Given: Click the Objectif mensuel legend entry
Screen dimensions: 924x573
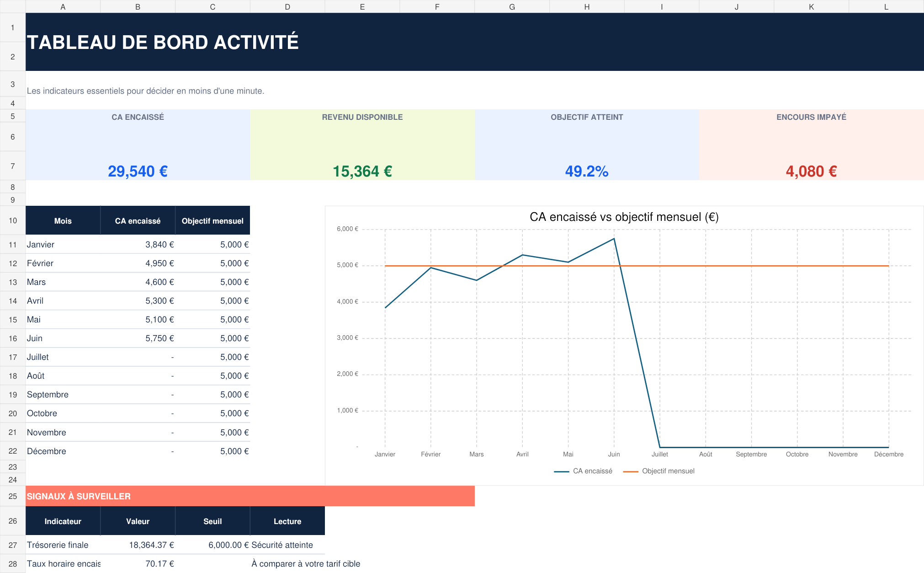Looking at the screenshot, I should coord(658,471).
